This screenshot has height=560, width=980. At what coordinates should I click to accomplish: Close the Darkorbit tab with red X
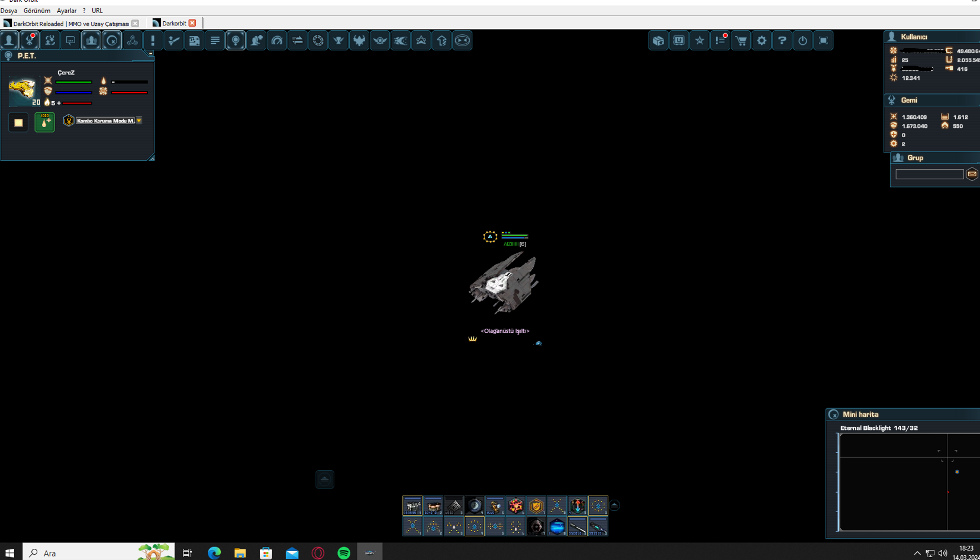[192, 23]
